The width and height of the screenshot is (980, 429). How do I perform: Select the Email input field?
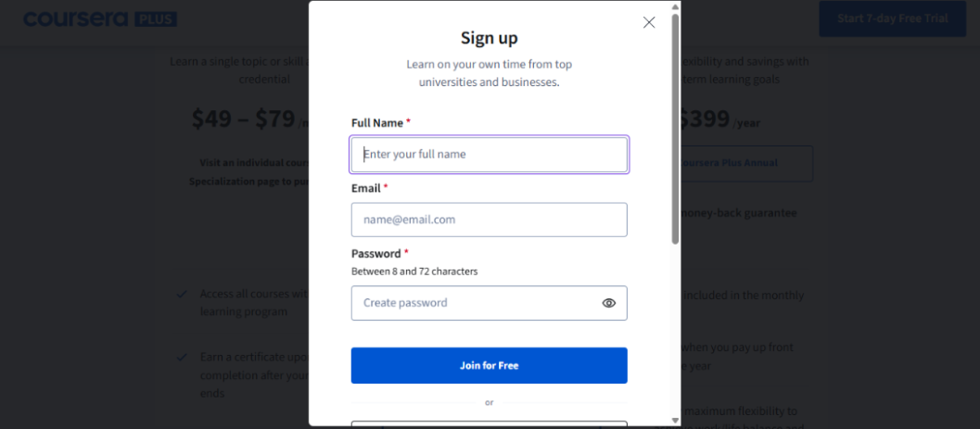click(x=489, y=220)
